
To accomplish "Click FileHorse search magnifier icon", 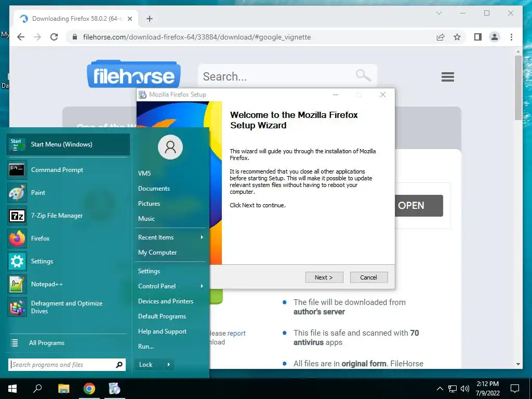I will 363,75.
